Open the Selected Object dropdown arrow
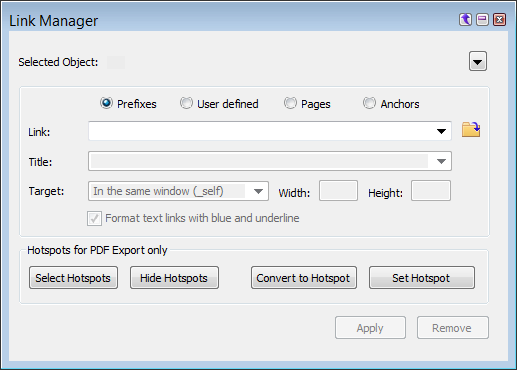The width and height of the screenshot is (517, 370). tap(478, 61)
